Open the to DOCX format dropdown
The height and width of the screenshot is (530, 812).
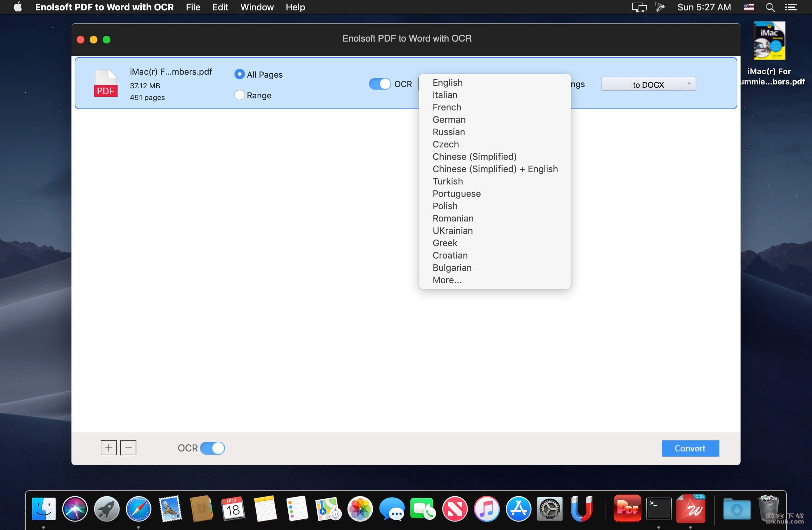coord(648,84)
